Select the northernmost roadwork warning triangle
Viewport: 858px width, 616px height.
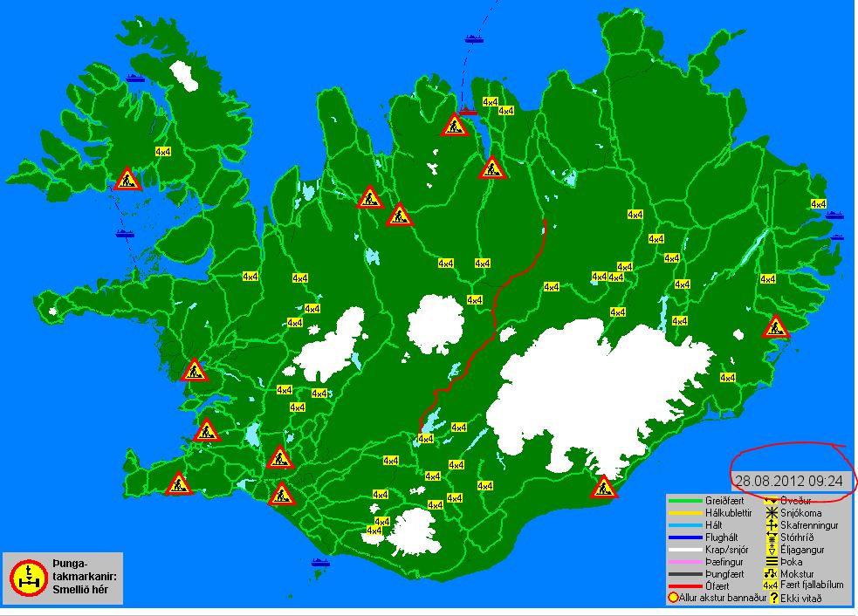coord(453,126)
